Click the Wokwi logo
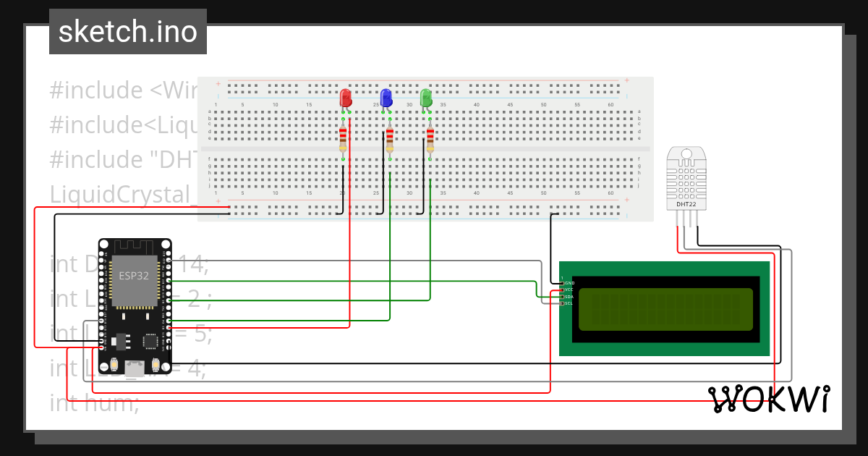868x456 pixels. (x=768, y=400)
